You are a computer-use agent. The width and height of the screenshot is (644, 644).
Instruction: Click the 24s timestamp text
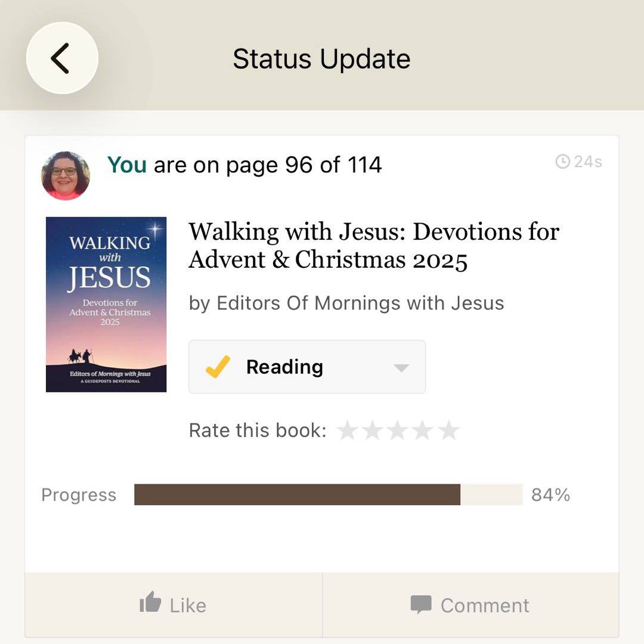(587, 162)
